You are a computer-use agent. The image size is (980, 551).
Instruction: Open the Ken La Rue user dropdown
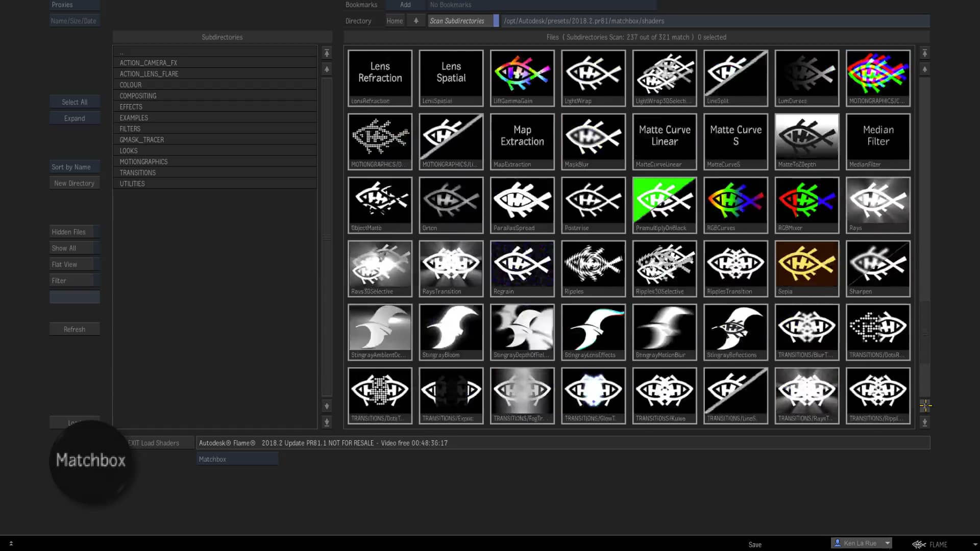[x=861, y=543]
